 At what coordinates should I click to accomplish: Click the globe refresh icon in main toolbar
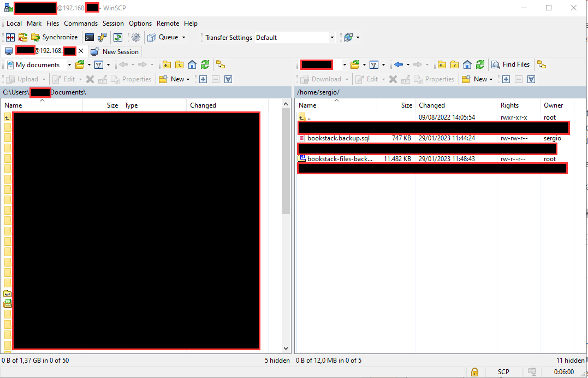point(348,37)
